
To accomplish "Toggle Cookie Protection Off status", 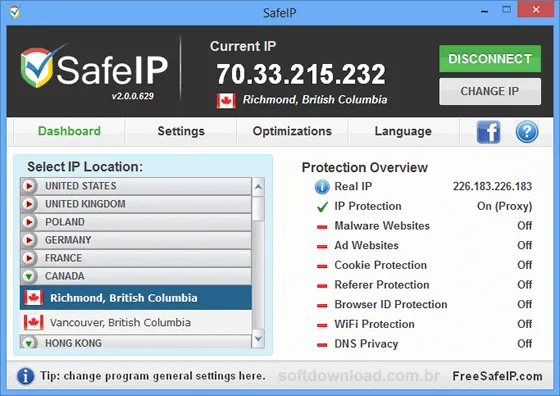I will pos(524,265).
